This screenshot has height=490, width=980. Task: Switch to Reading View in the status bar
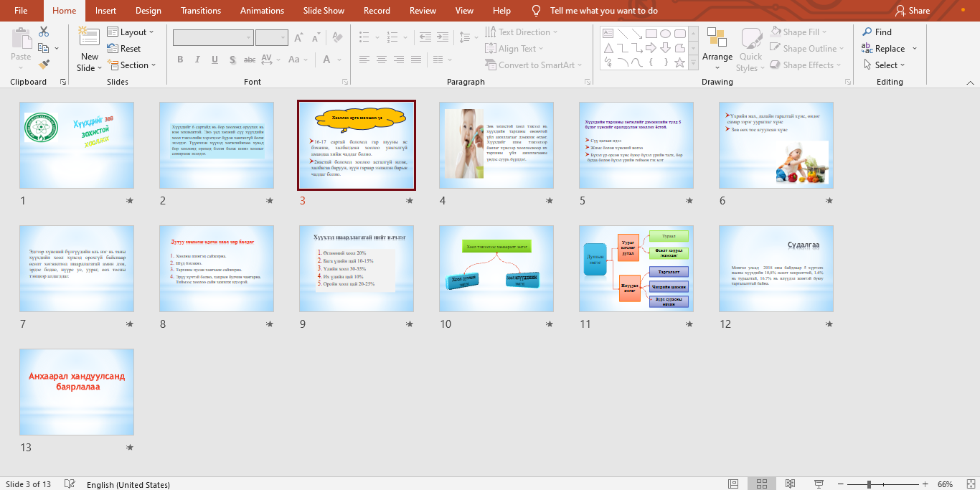[789, 484]
